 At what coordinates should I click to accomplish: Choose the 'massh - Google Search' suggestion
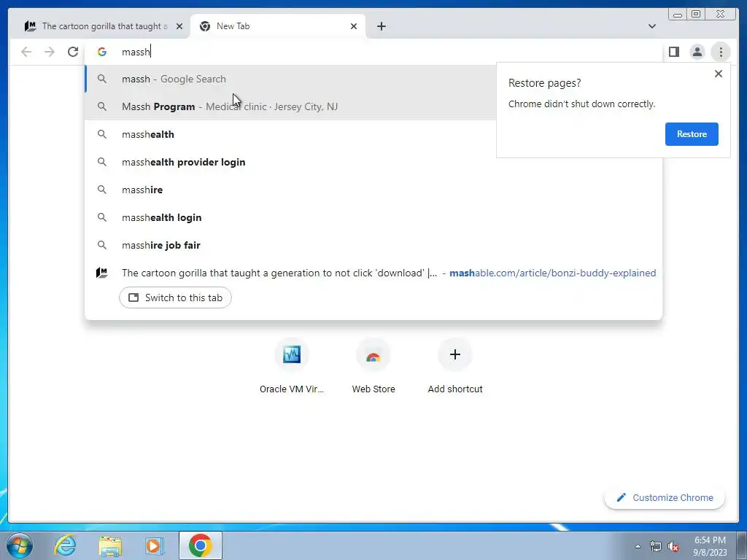(x=290, y=79)
